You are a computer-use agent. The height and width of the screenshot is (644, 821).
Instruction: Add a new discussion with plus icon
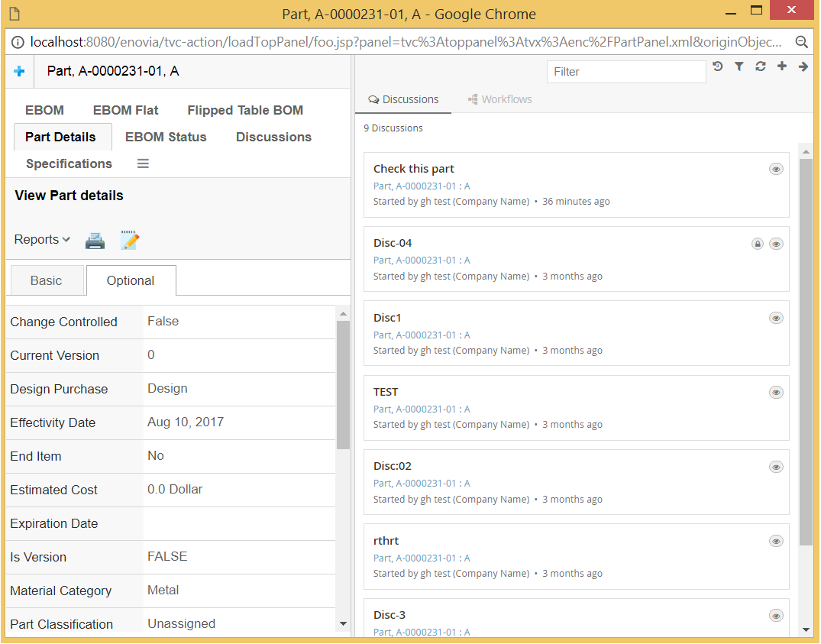point(782,66)
